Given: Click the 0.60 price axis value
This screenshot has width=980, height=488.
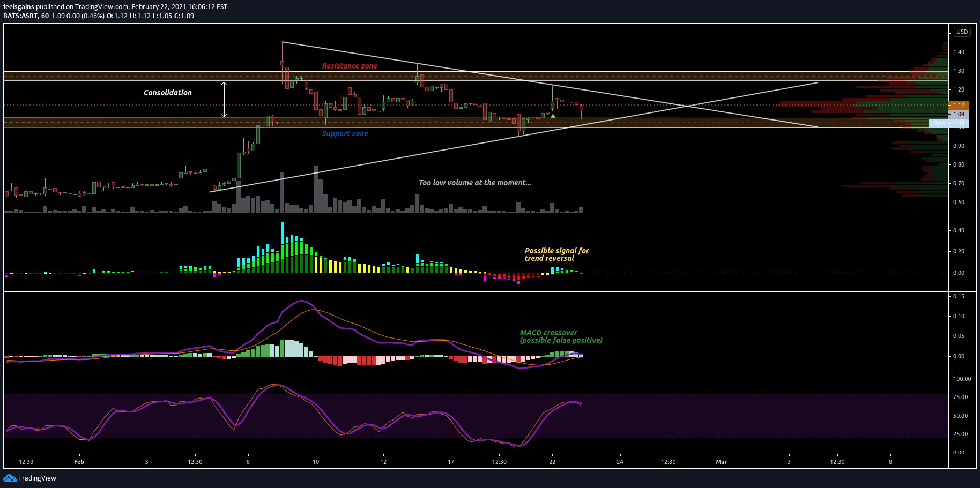Looking at the screenshot, I should (959, 202).
